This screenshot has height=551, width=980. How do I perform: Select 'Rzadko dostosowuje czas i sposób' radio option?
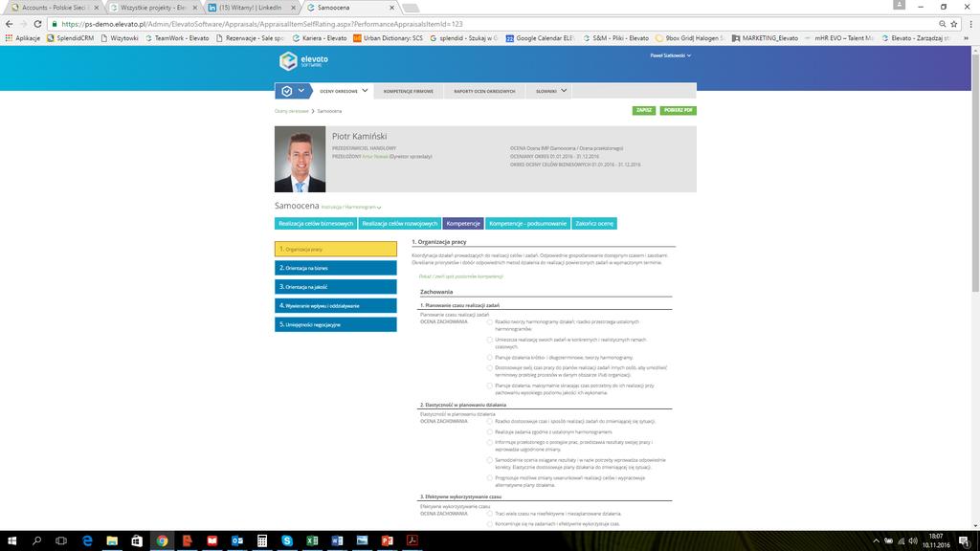point(490,421)
